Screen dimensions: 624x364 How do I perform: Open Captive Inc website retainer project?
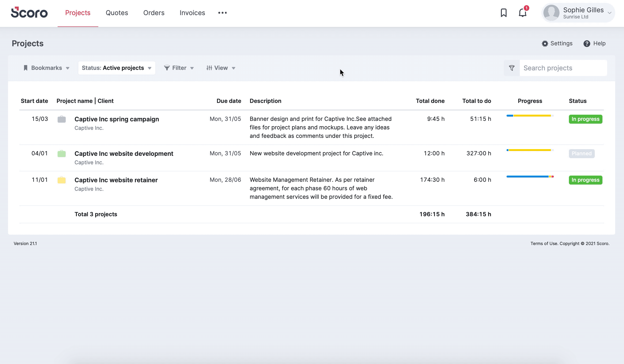click(x=116, y=180)
